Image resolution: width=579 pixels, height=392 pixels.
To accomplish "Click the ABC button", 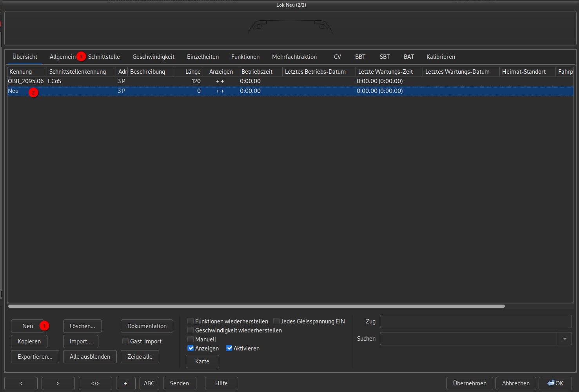I will (149, 383).
